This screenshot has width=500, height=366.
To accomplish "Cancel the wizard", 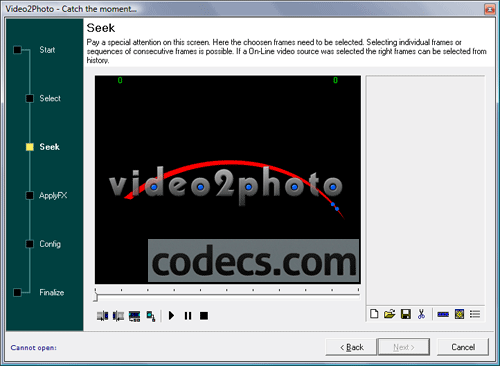I will (463, 347).
